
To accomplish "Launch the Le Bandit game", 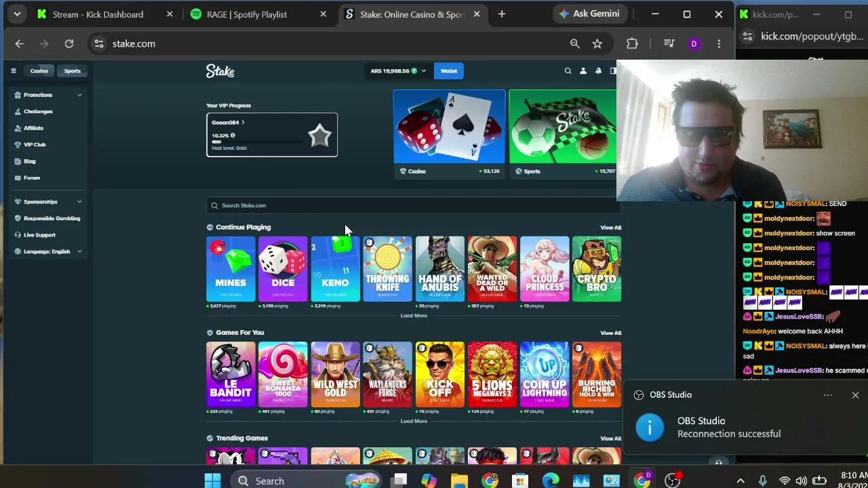I will tap(231, 374).
